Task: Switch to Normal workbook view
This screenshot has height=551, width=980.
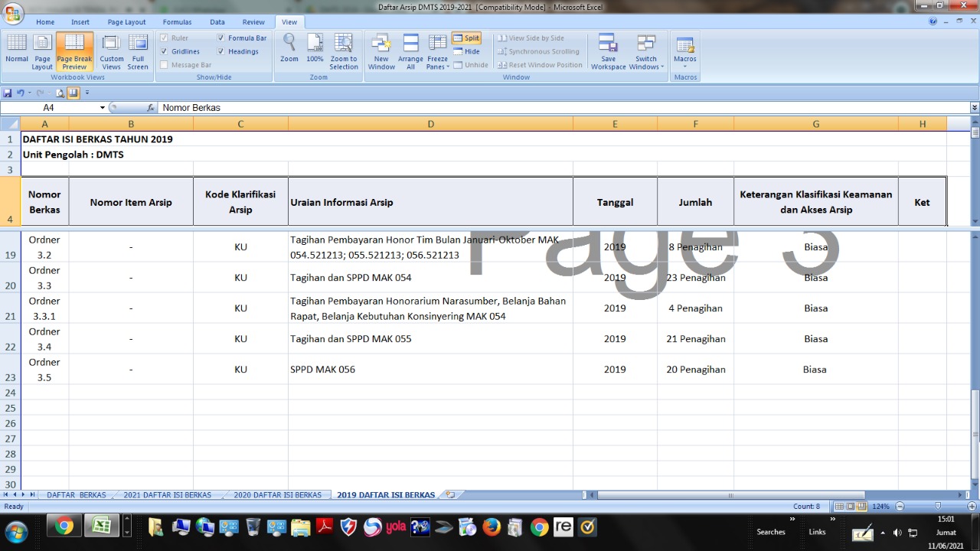Action: (17, 51)
